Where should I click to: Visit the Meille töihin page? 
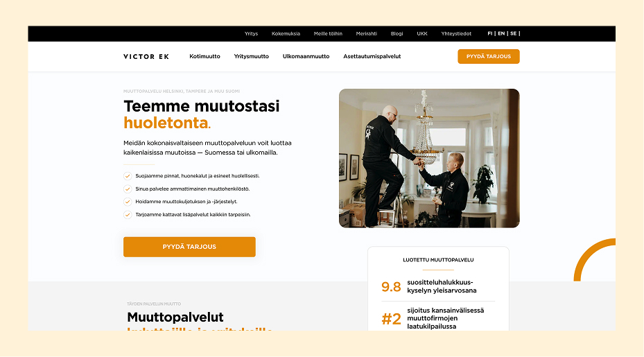click(328, 34)
